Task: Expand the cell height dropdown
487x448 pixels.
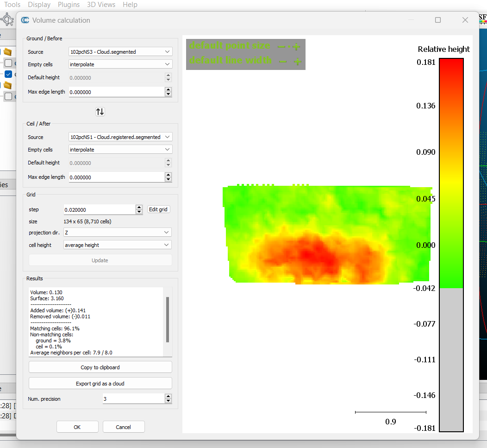Action: click(x=118, y=245)
